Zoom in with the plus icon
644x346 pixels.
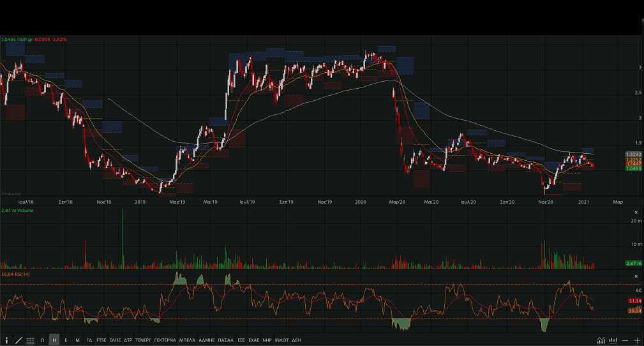636,340
